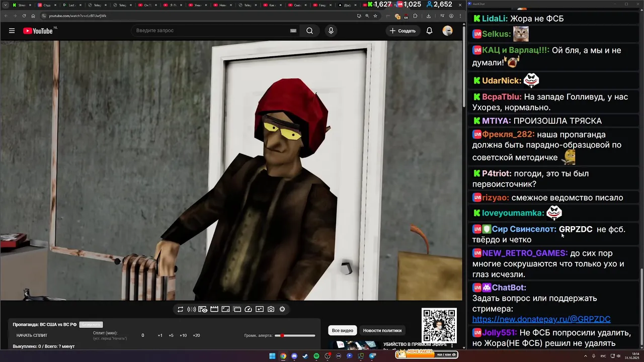
Task: Click the grey button beside Пропаганда title
Action: (91, 325)
